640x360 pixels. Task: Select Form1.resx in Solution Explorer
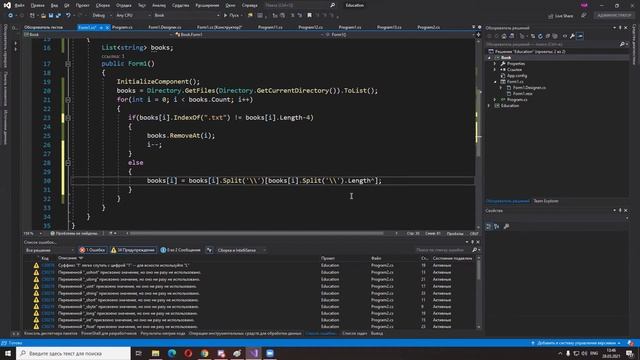[522, 93]
